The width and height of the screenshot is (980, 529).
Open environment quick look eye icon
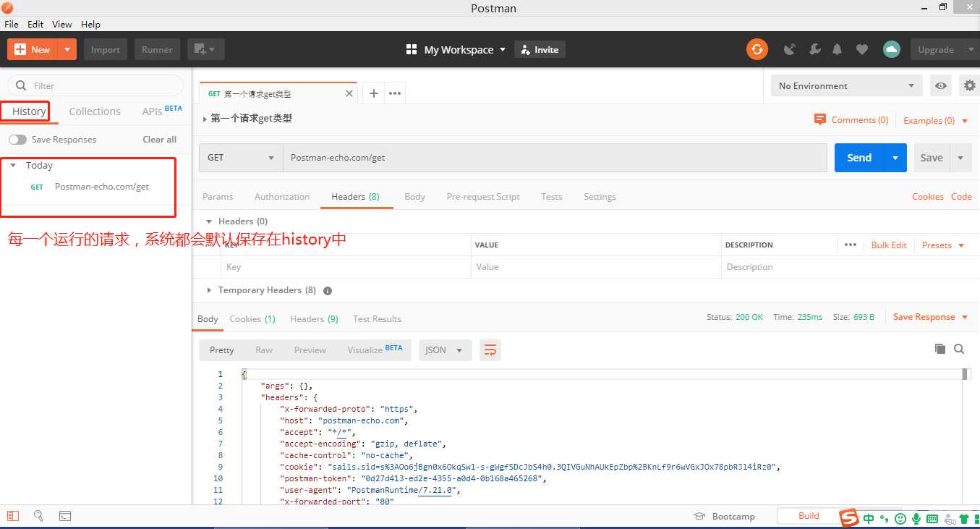pyautogui.click(x=940, y=85)
